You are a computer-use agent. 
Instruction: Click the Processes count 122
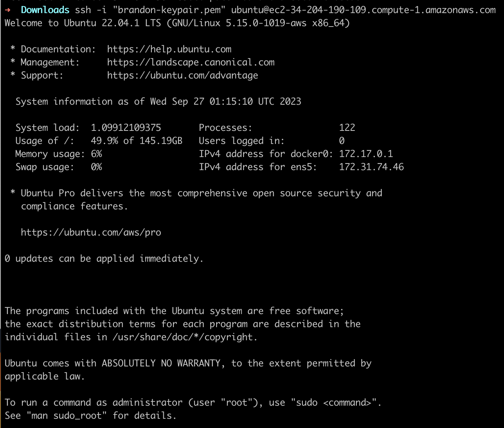coord(347,128)
